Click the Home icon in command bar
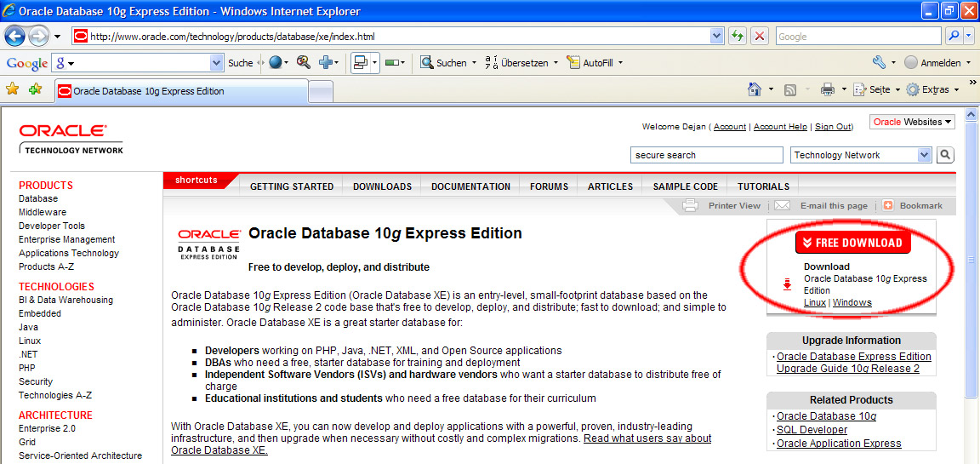980x464 pixels. 755,90
